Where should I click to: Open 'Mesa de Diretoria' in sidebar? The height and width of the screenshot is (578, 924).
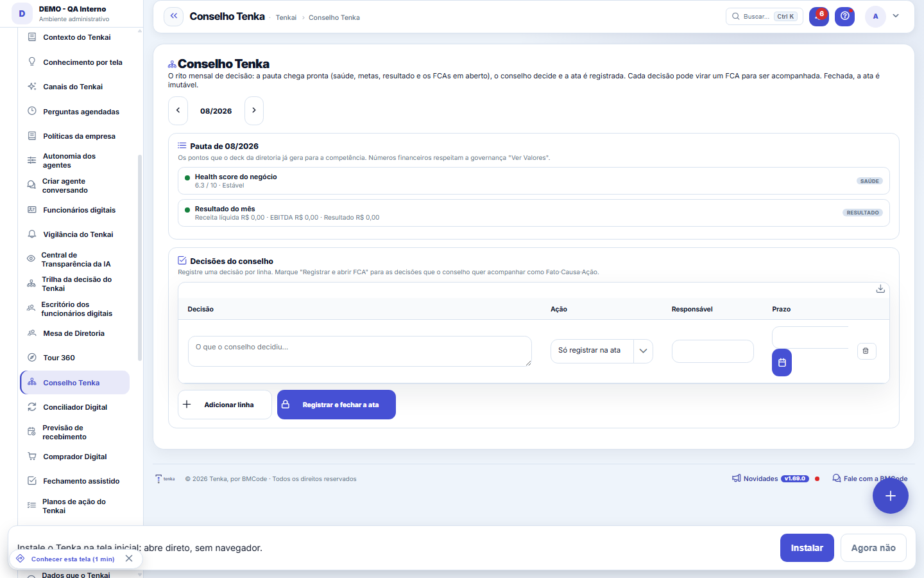coord(74,333)
